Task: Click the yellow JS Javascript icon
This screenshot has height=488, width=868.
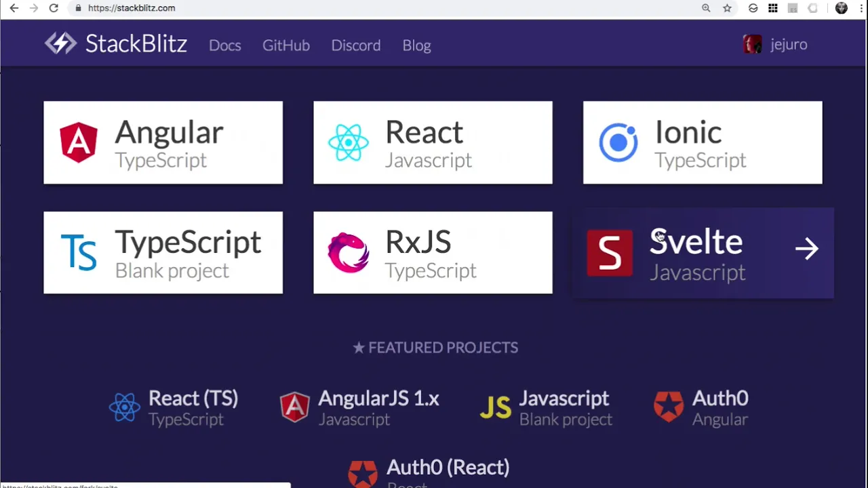Action: pyautogui.click(x=496, y=407)
